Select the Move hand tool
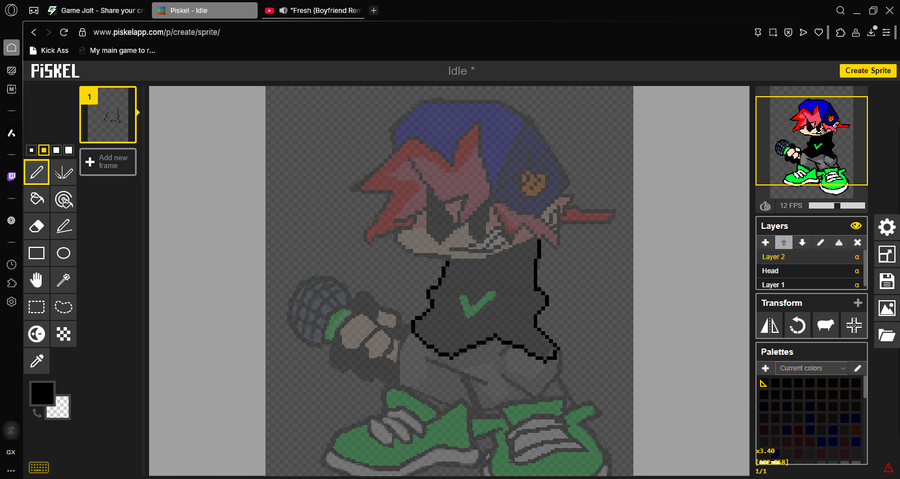 [36, 279]
